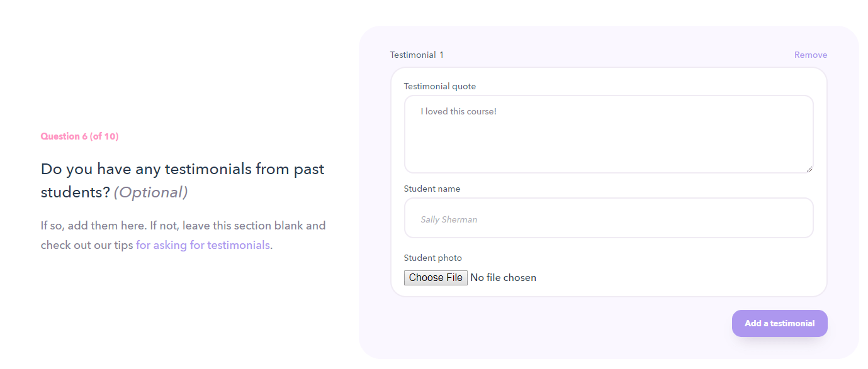The image size is (868, 369).
Task: Click the 'Question 6 (of 10)' indicator
Action: (79, 136)
